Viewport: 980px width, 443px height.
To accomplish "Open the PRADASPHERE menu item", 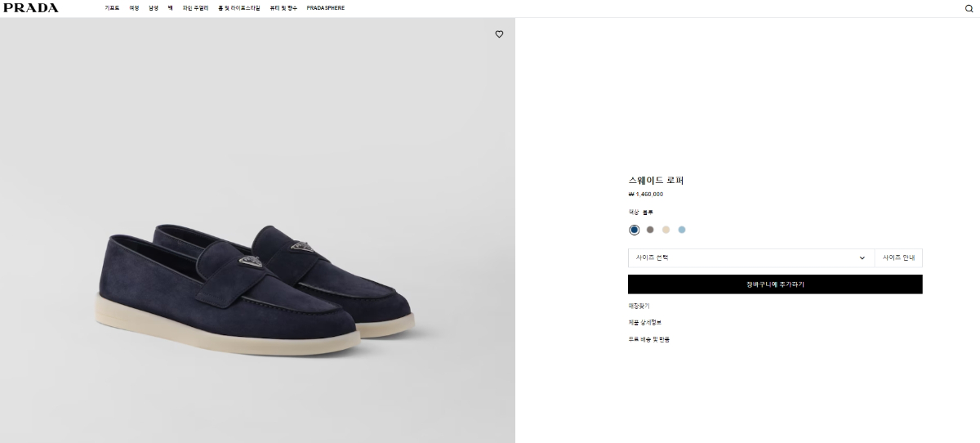I will tap(326, 8).
